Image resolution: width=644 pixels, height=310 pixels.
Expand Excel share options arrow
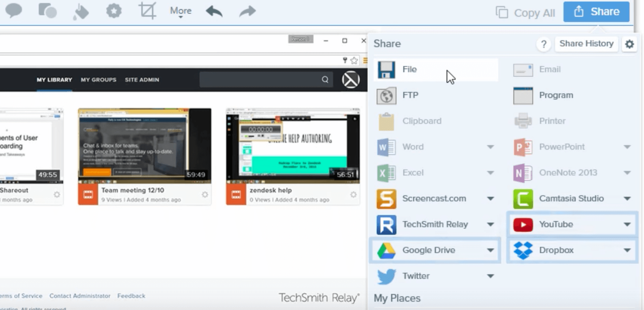490,173
